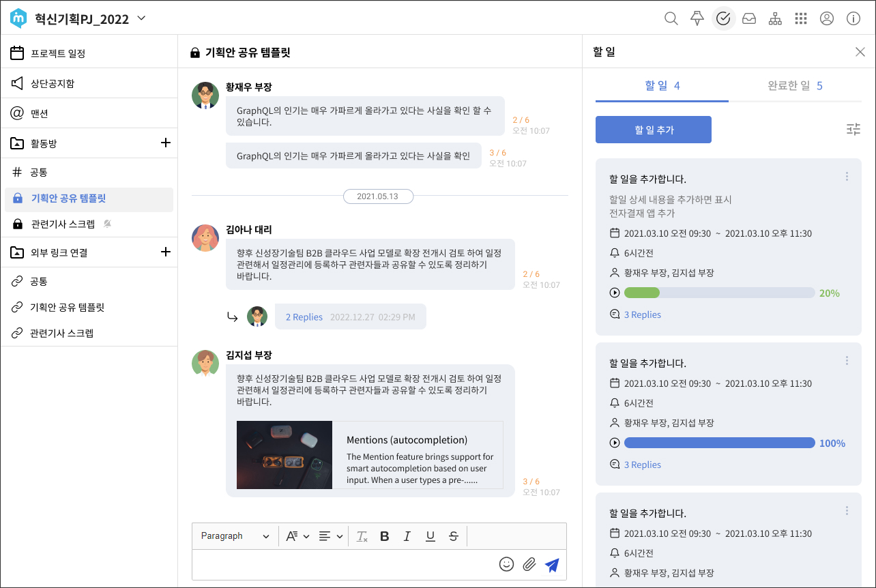Click play icon beside 20% progress bar
The image size is (876, 588).
[615, 293]
